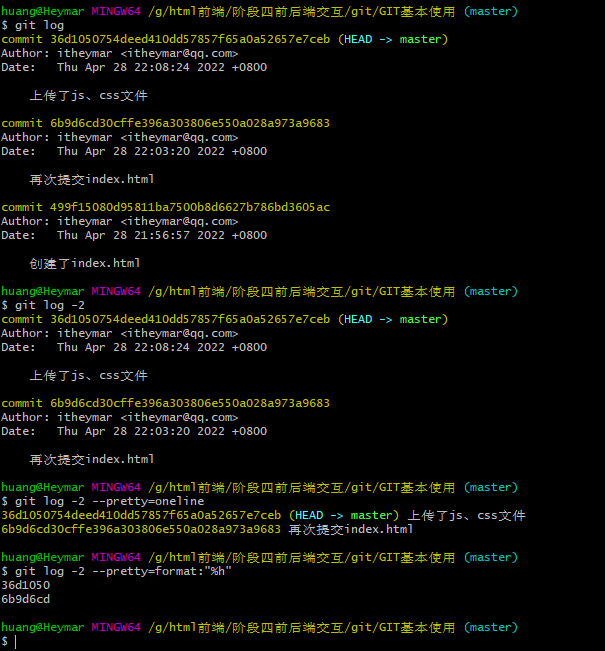Click "再次提交index.html" in the oneline output
Image resolution: width=605 pixels, height=651 pixels.
pyautogui.click(x=350, y=529)
